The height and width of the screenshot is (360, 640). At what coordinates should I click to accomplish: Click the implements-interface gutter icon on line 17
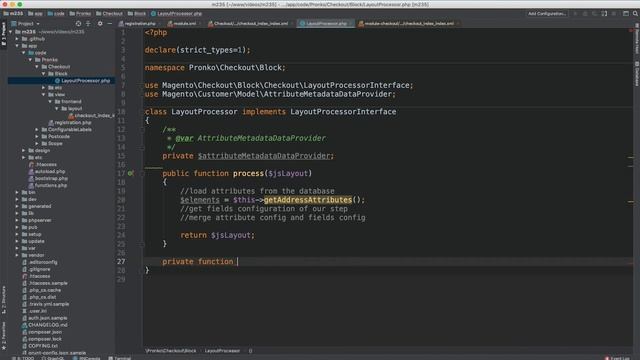click(131, 173)
